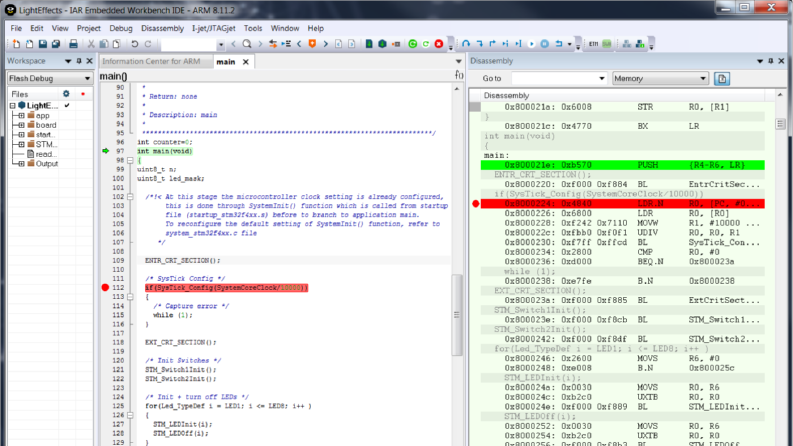This screenshot has height=446, width=793.
Task: Open the Tools menu
Action: point(253,28)
